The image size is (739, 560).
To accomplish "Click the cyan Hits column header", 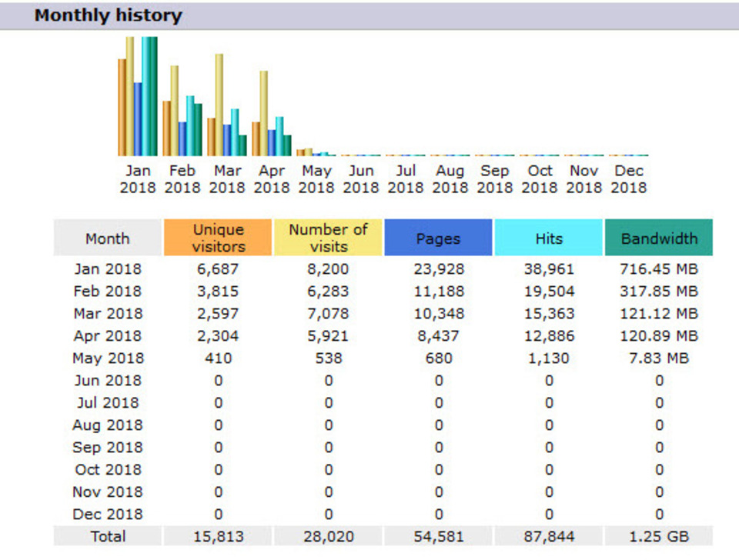I will point(548,238).
